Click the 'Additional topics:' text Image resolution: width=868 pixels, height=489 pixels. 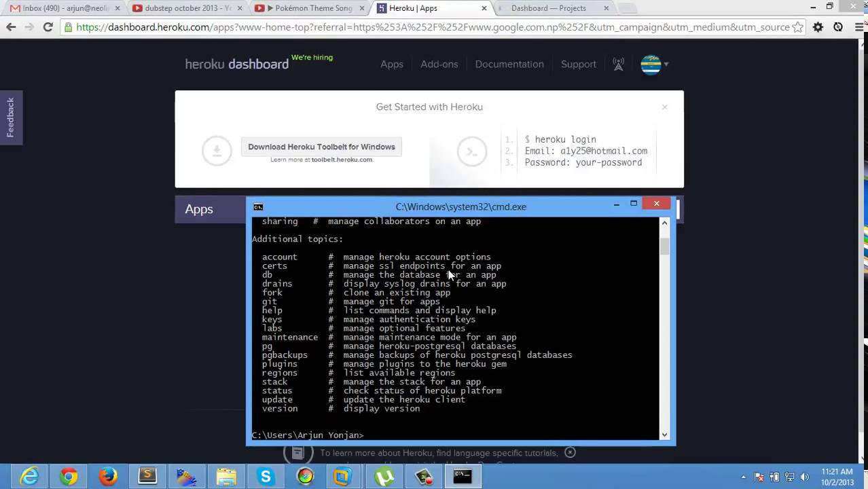pos(297,239)
